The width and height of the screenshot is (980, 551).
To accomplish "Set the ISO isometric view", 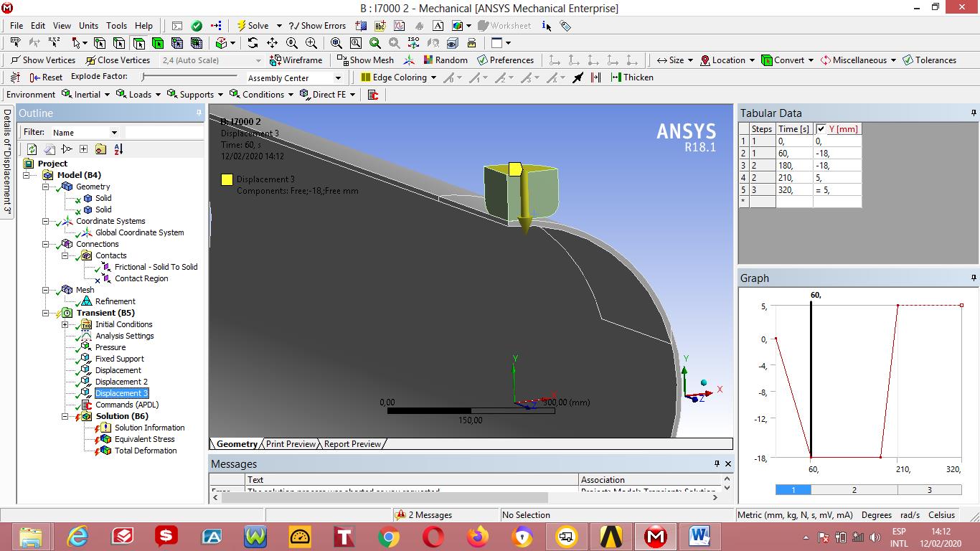I will coord(413,43).
